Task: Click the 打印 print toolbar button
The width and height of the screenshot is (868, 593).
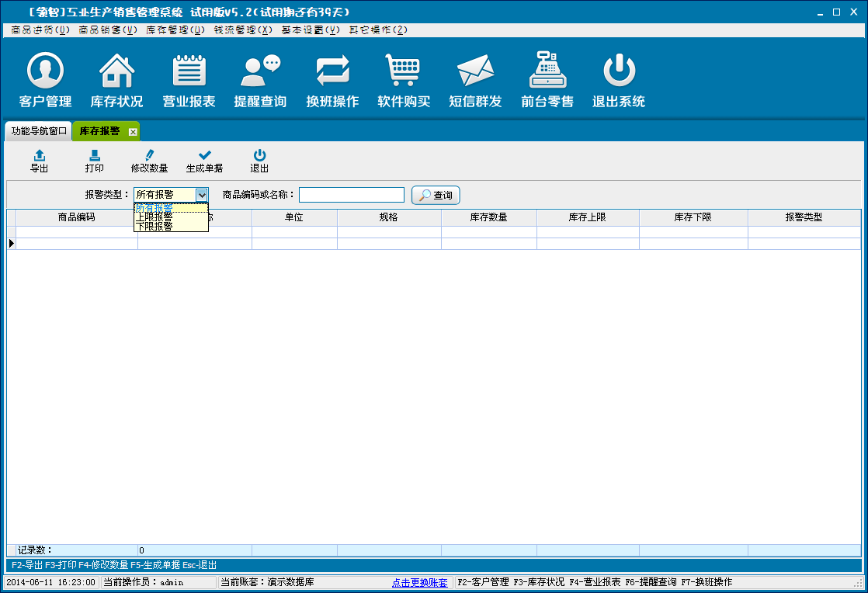Action: 94,161
